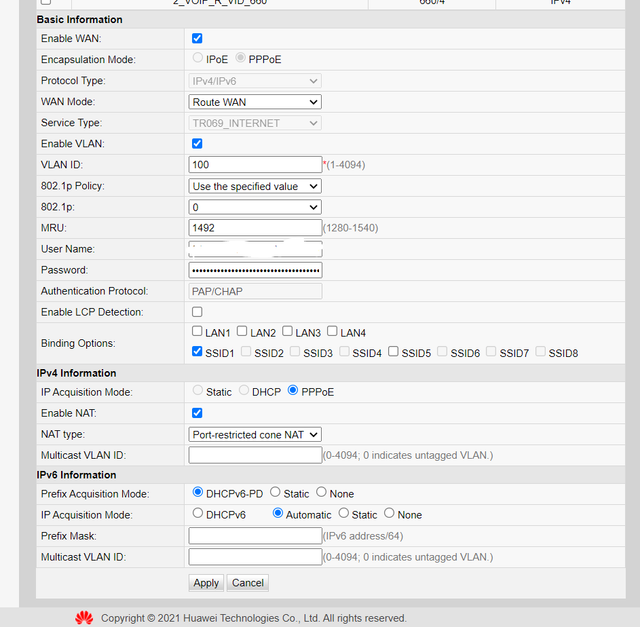Viewport: 640px width, 627px height.
Task: Check the SSID5 binding option
Action: coord(393,351)
